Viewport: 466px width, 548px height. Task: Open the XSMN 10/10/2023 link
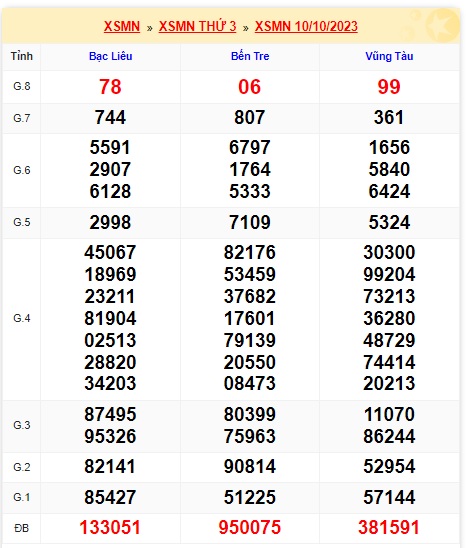click(x=306, y=27)
